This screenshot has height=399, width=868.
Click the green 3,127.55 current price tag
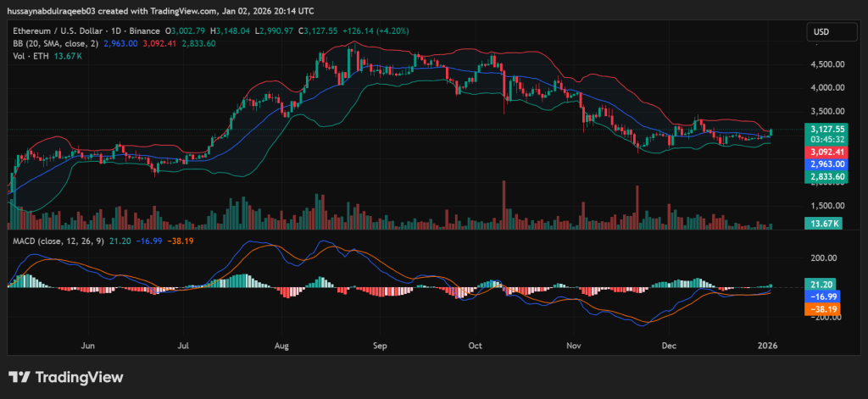pyautogui.click(x=821, y=130)
